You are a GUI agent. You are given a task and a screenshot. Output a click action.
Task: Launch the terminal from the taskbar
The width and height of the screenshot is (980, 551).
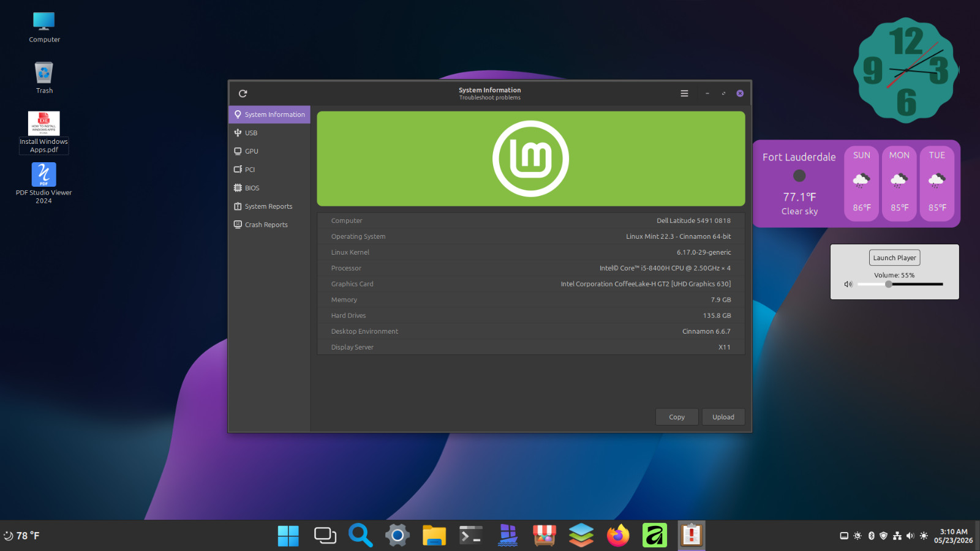(x=471, y=536)
